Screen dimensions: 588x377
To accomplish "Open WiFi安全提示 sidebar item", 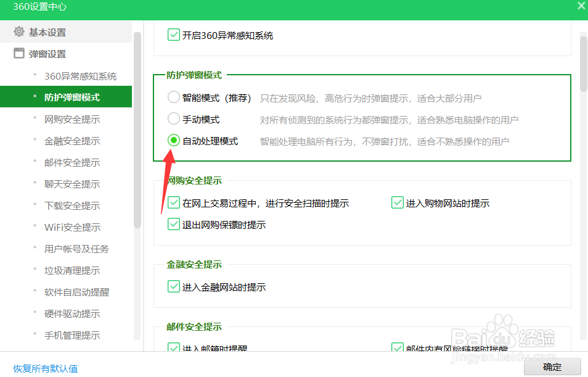I will click(x=72, y=228).
